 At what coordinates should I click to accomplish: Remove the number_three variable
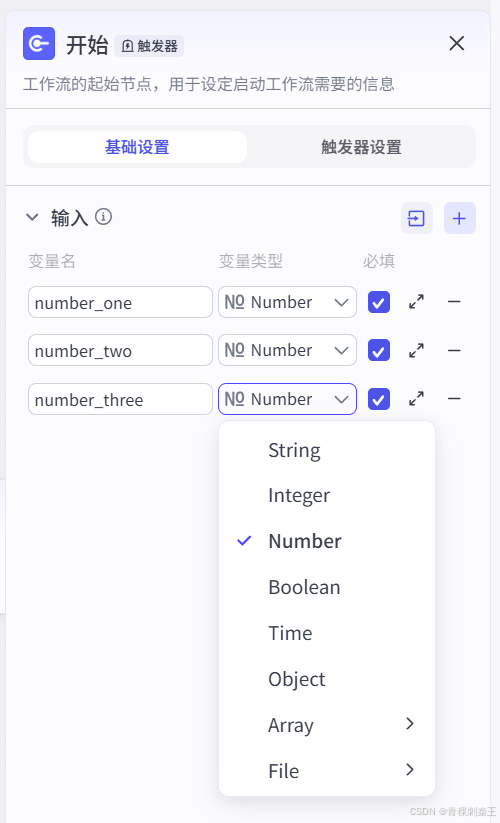(x=454, y=398)
